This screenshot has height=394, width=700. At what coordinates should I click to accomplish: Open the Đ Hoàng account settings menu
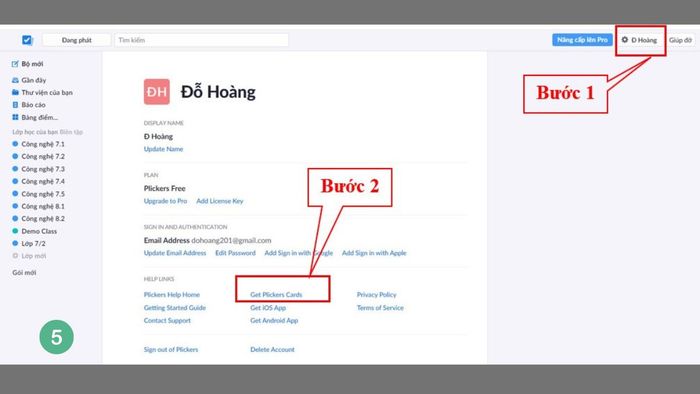point(640,40)
